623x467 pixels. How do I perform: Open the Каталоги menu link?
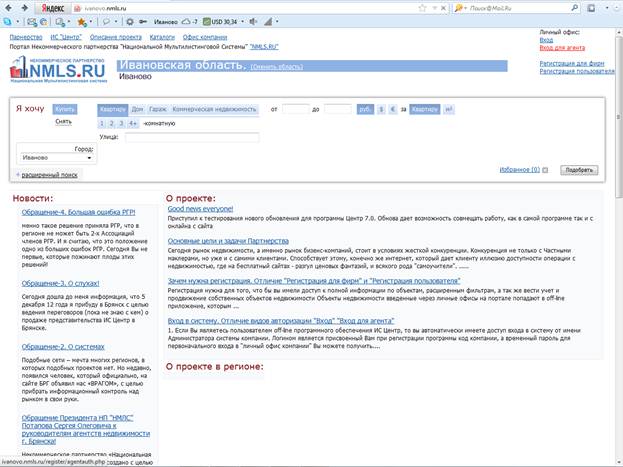(162, 37)
